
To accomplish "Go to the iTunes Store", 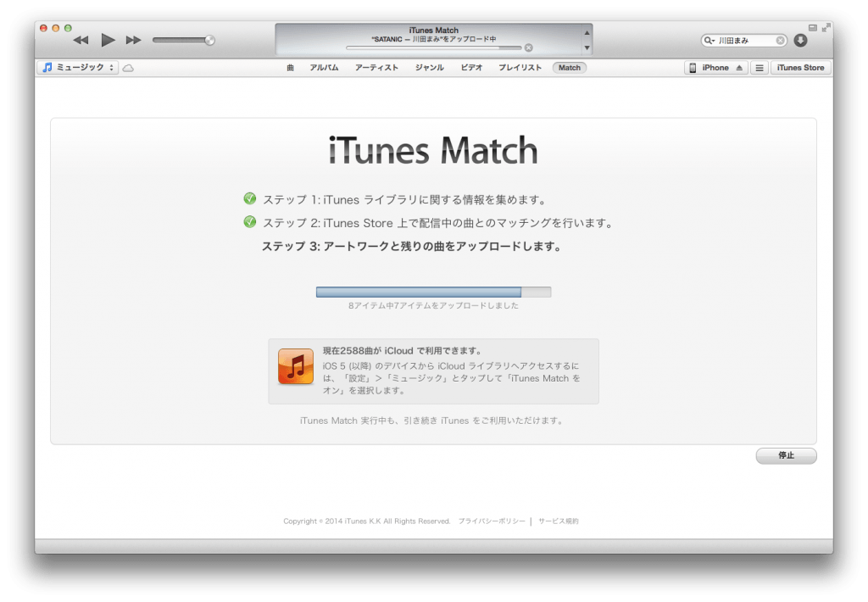I will pos(800,68).
